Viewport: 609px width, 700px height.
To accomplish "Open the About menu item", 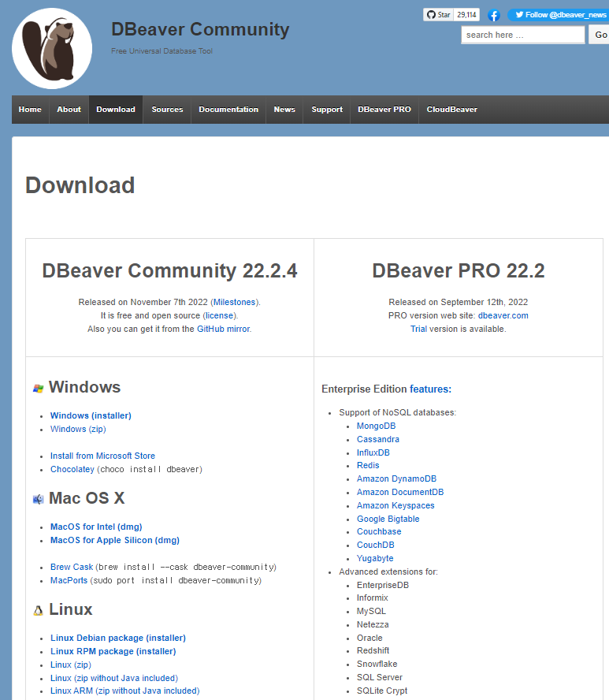I will pos(69,110).
